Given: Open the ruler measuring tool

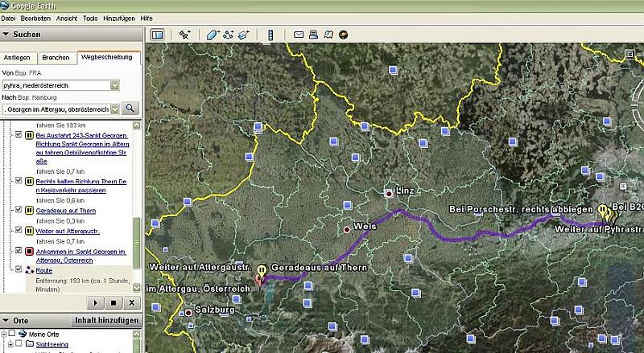Looking at the screenshot, I should (270, 35).
